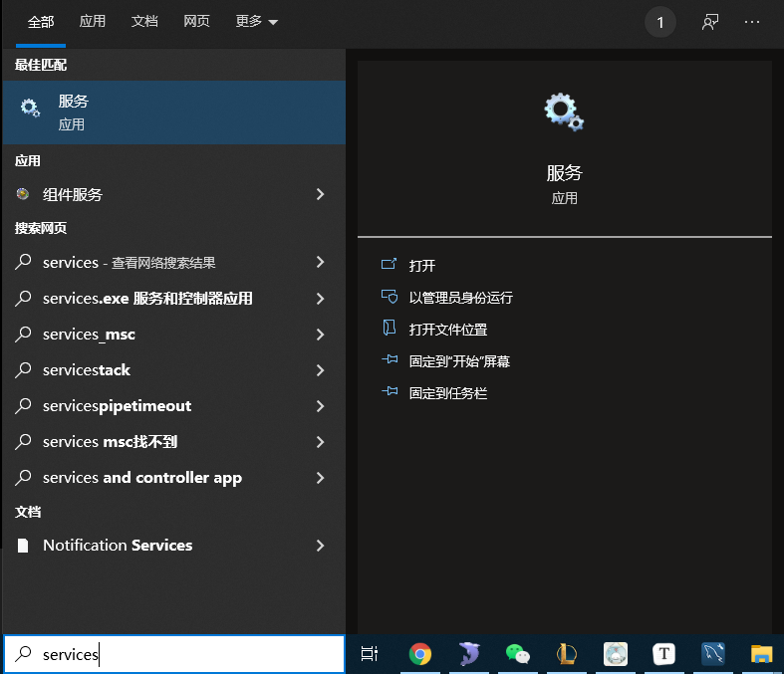
Task: Expand arrow beside servicestack
Action: (x=320, y=370)
